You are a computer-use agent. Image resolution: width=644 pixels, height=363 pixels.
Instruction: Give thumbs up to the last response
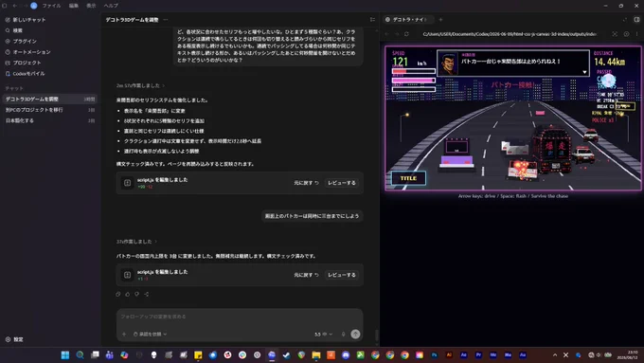[128, 294]
